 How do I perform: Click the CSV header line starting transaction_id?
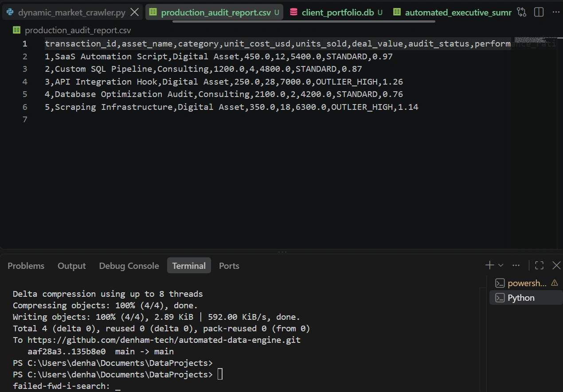pyautogui.click(x=278, y=44)
